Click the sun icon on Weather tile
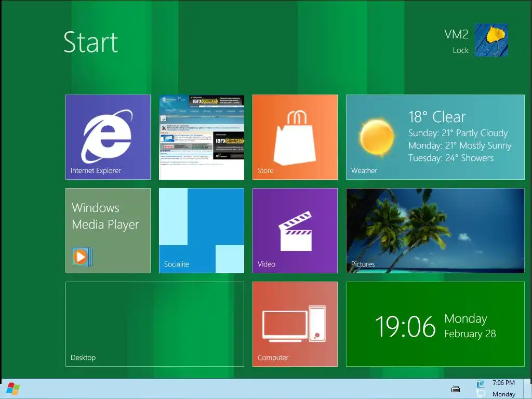The width and height of the screenshot is (532, 399). click(x=377, y=137)
